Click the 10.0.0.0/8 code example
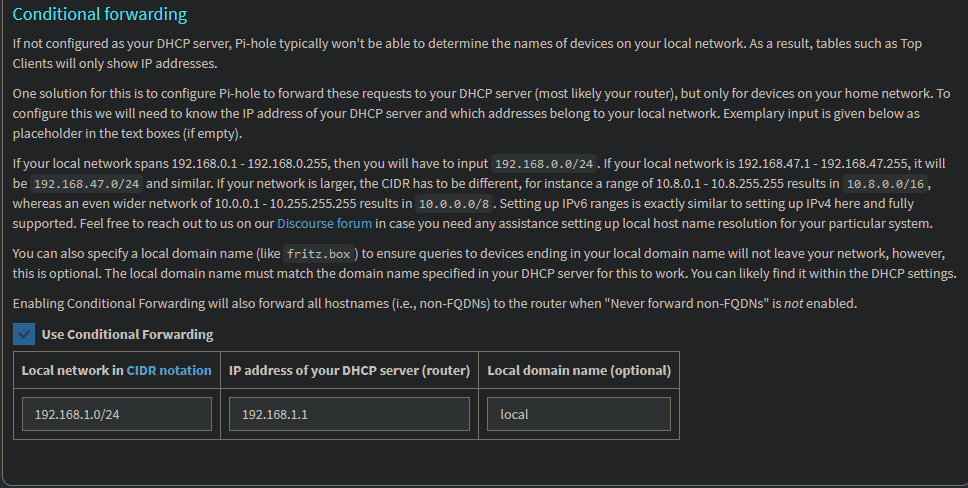 point(454,203)
